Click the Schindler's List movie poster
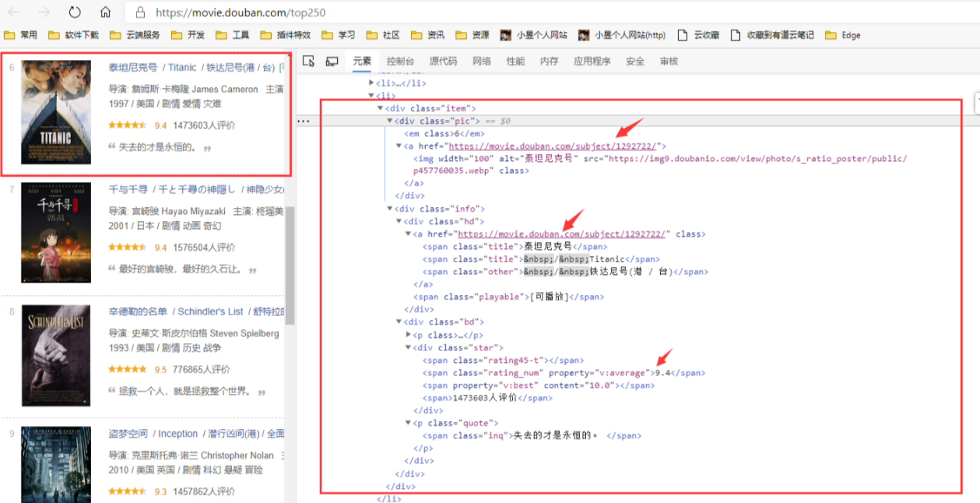This screenshot has height=503, width=980. tap(56, 355)
